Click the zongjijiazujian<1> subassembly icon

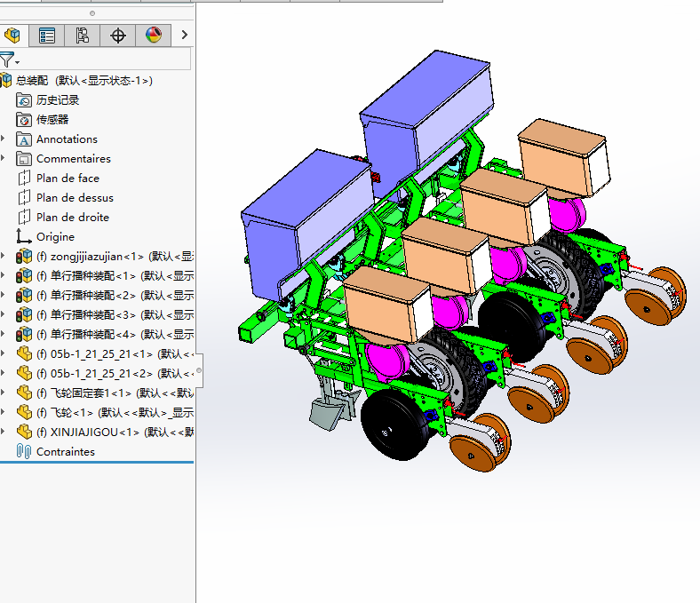tap(24, 257)
